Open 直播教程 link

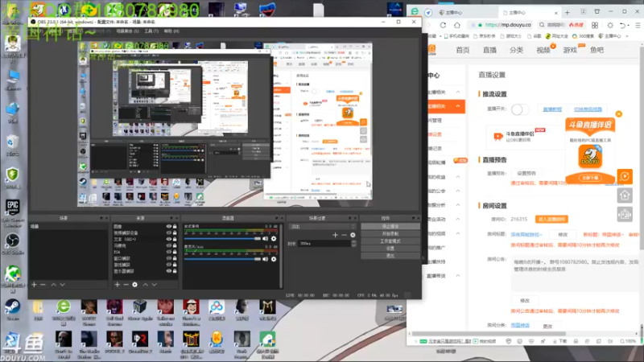pyautogui.click(x=552, y=109)
